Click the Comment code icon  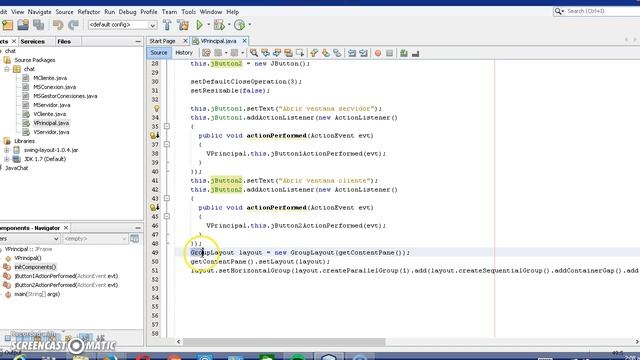[x=404, y=53]
